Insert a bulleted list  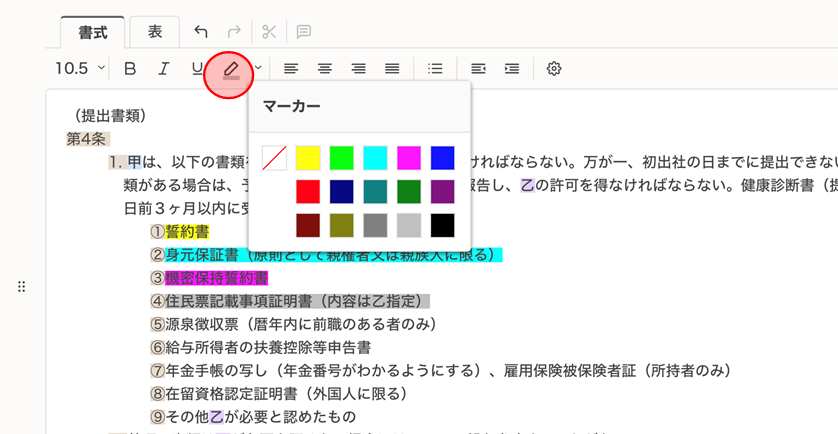435,69
